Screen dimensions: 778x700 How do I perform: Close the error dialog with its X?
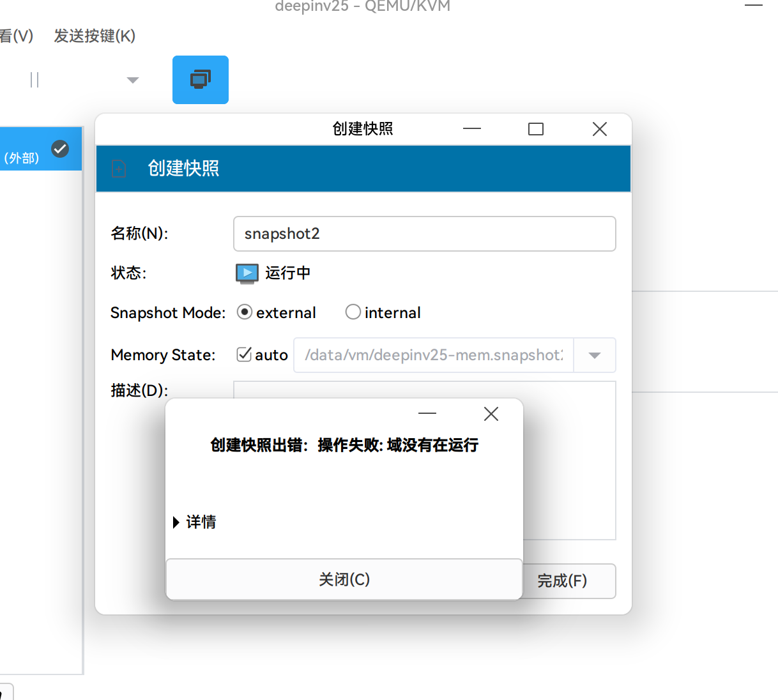point(491,414)
